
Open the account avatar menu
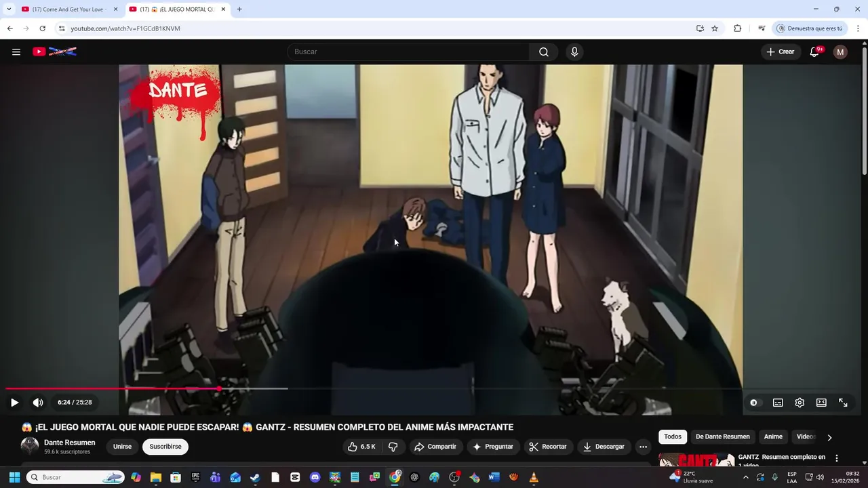[840, 52]
